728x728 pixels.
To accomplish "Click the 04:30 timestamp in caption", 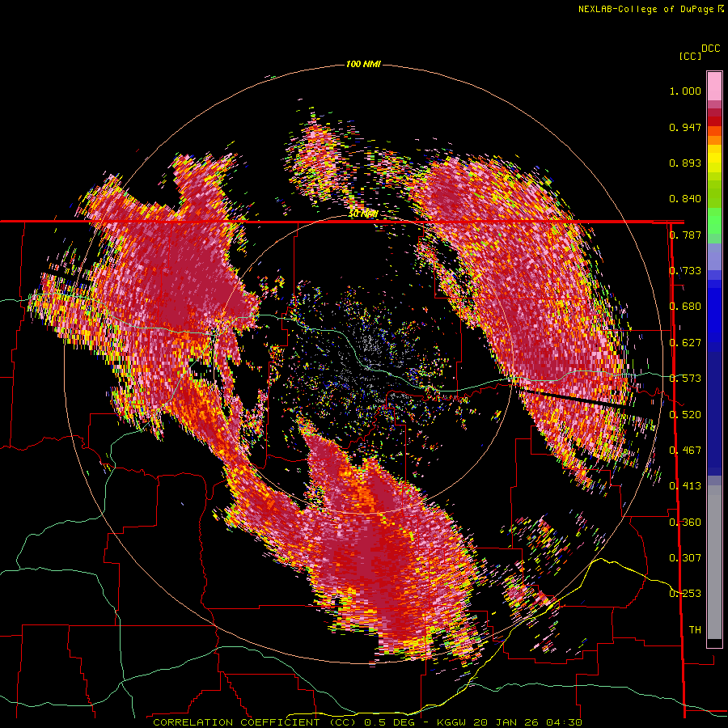I will 563,722.
